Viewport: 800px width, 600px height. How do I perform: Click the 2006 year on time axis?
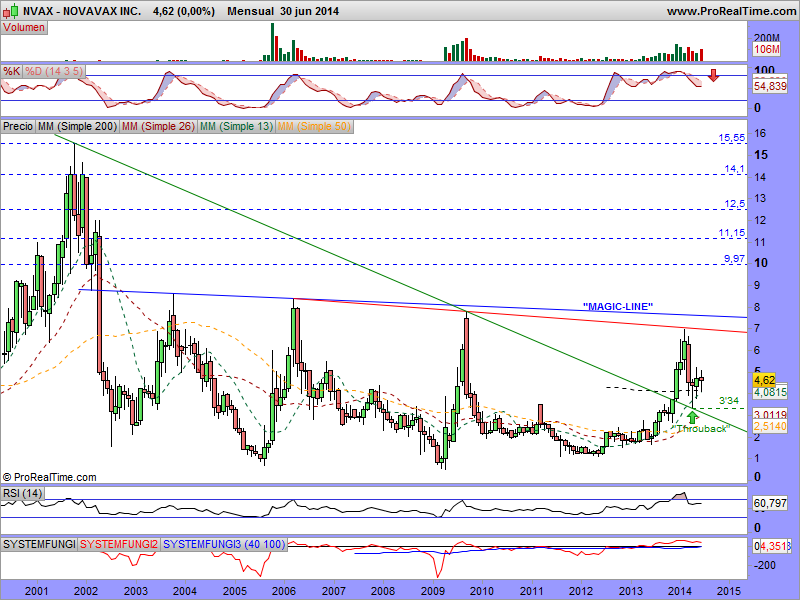pos(284,591)
